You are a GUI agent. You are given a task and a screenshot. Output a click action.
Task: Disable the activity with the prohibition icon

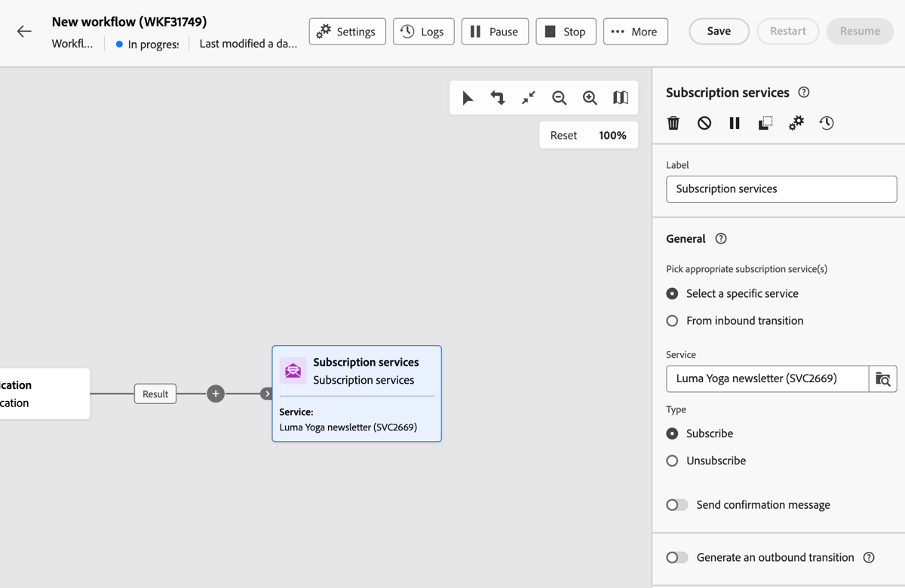click(704, 123)
